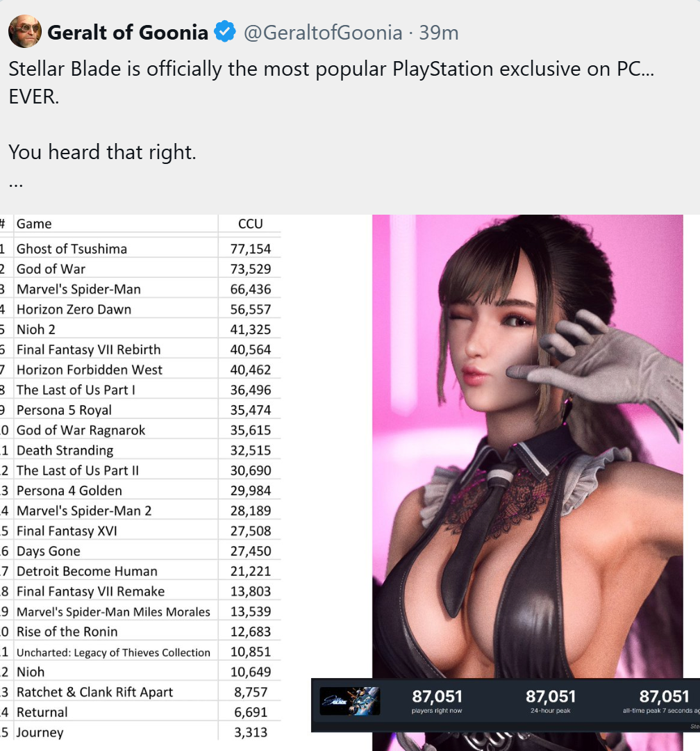
Task: Expand the truncated tweet text ellipsis
Action: [x=15, y=184]
